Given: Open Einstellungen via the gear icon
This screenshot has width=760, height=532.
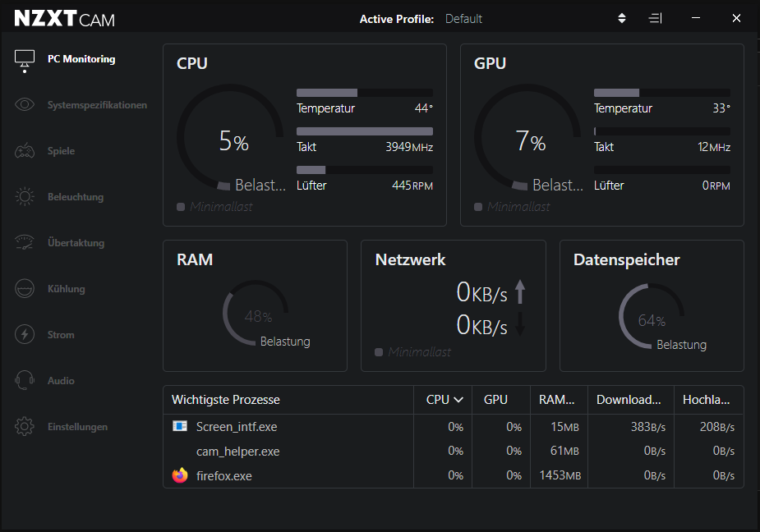Looking at the screenshot, I should click(25, 427).
